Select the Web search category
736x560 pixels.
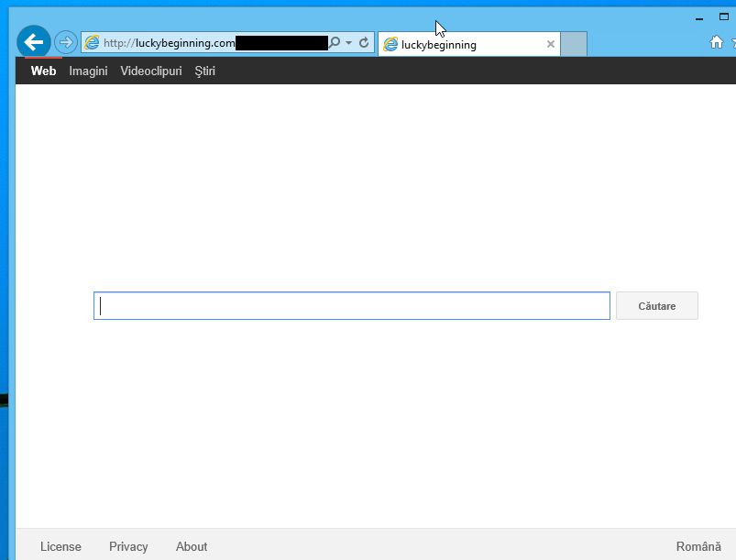click(42, 71)
